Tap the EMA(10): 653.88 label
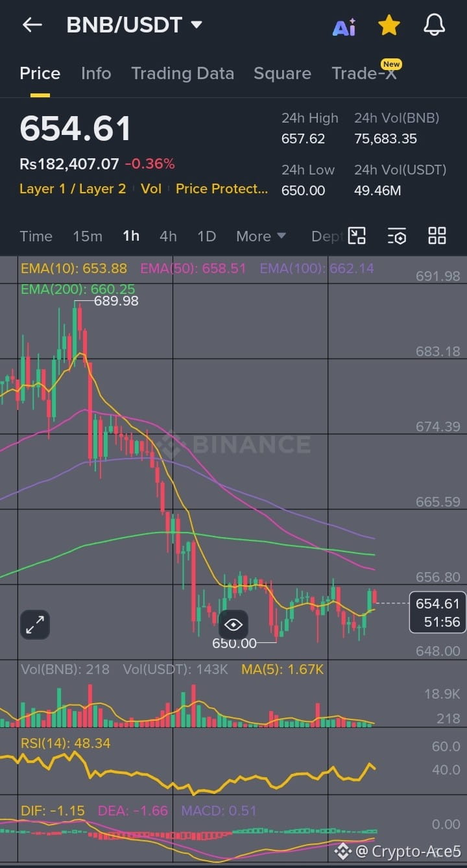 click(74, 268)
